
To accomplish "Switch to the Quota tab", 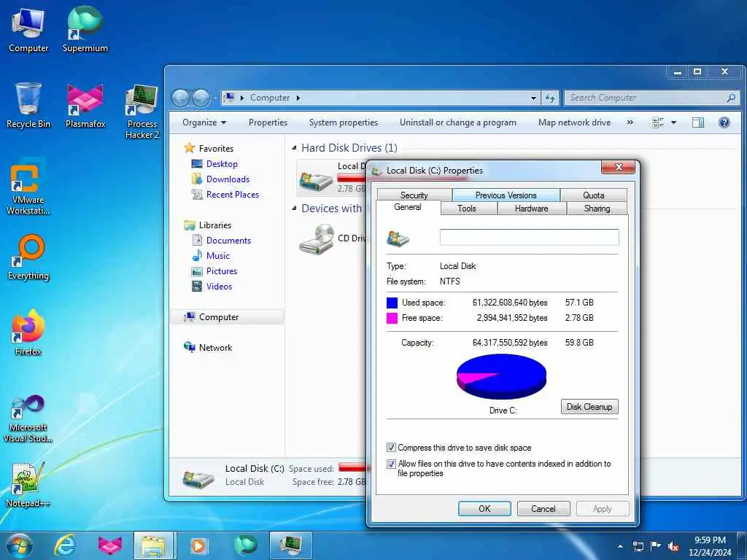I will tap(594, 195).
